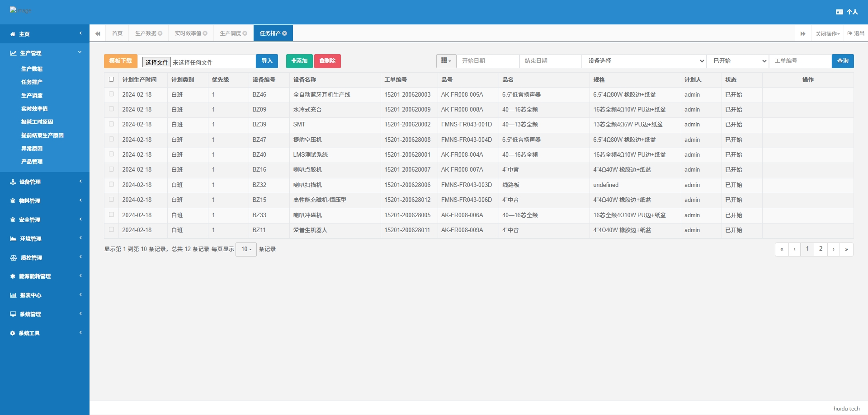
Task: Click the anchor icon beside 设备管理
Action: pyautogui.click(x=13, y=182)
